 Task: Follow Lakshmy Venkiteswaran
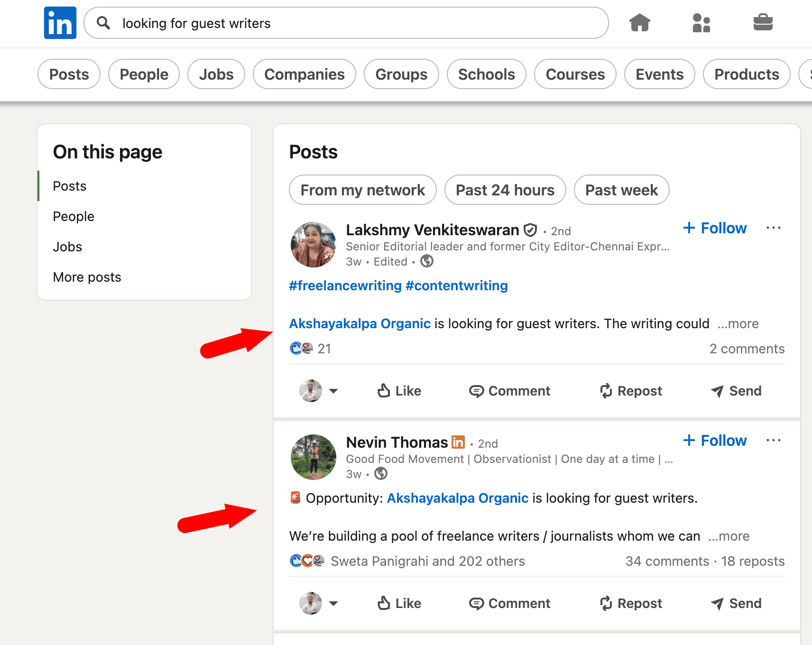click(x=715, y=228)
